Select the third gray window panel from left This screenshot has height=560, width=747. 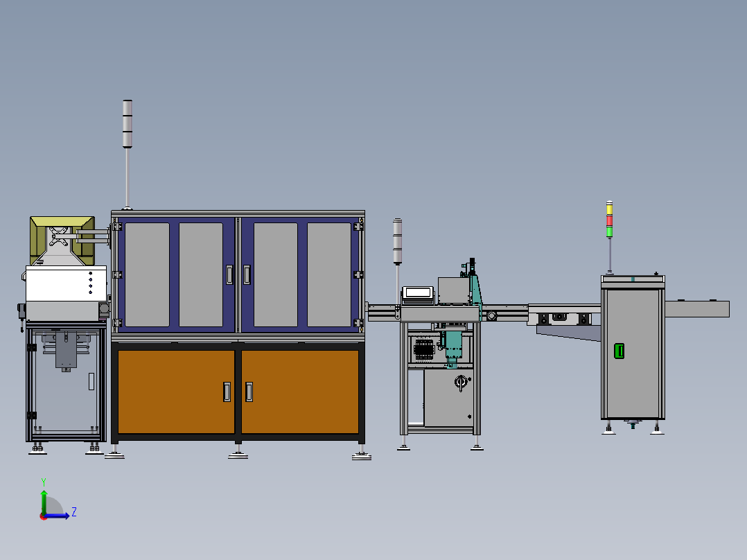275,274
